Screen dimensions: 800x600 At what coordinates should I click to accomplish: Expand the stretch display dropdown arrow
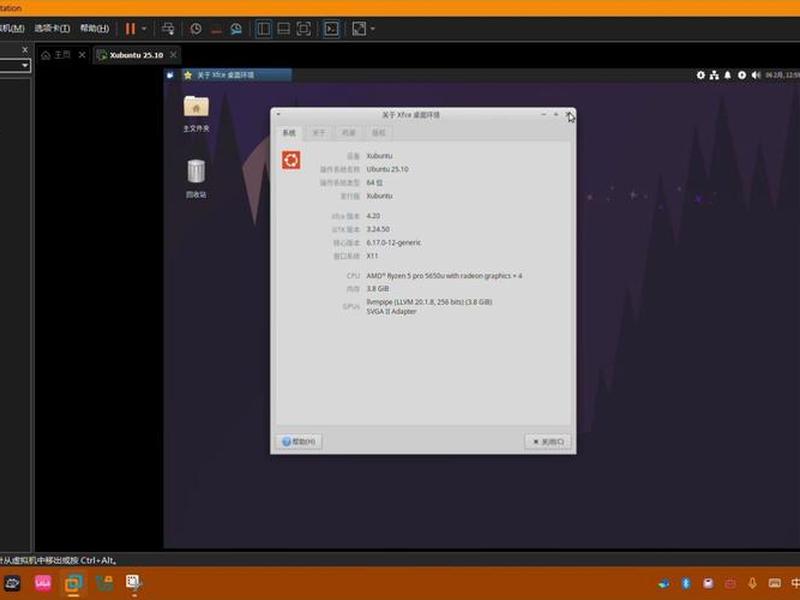pos(372,29)
